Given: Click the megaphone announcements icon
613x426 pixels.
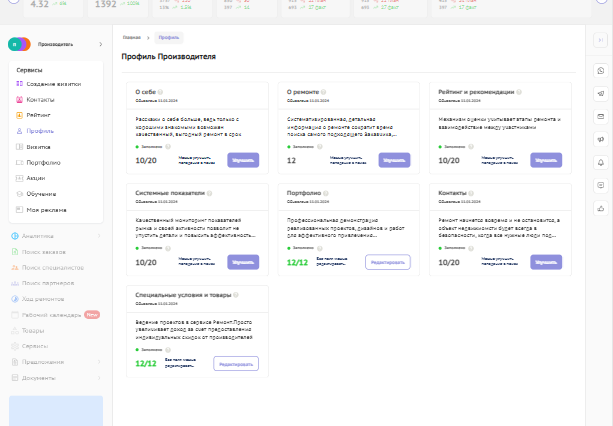Looking at the screenshot, I should click(x=601, y=140).
